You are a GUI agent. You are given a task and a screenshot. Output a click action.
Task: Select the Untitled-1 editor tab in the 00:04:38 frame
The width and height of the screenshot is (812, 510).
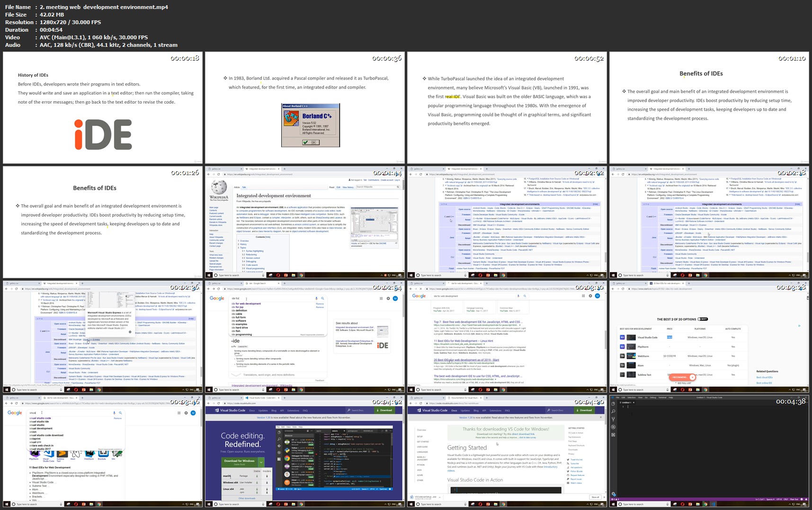pos(626,403)
